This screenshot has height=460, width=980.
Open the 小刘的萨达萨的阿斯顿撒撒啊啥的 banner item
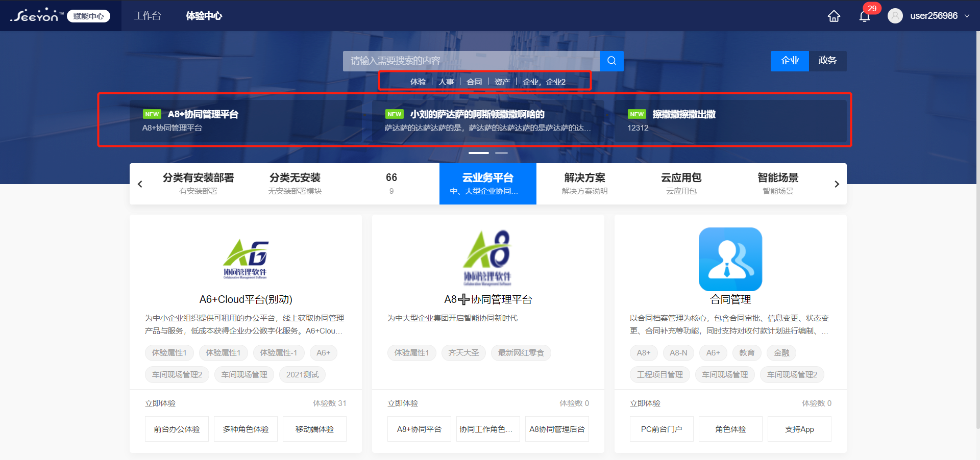click(488, 121)
